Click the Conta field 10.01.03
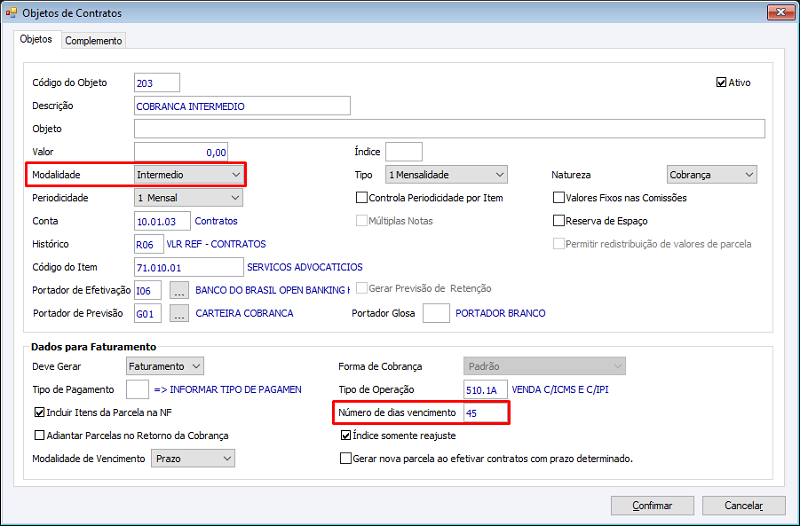The image size is (800, 526). [162, 221]
